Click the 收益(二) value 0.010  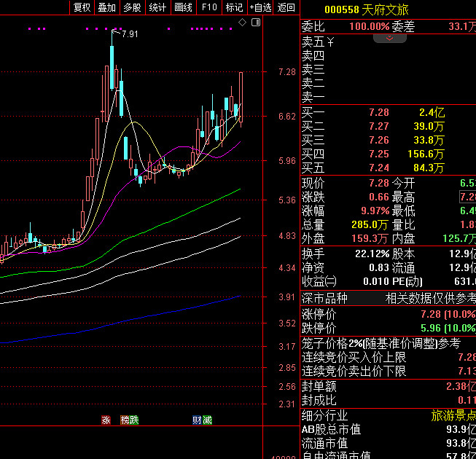tap(376, 281)
